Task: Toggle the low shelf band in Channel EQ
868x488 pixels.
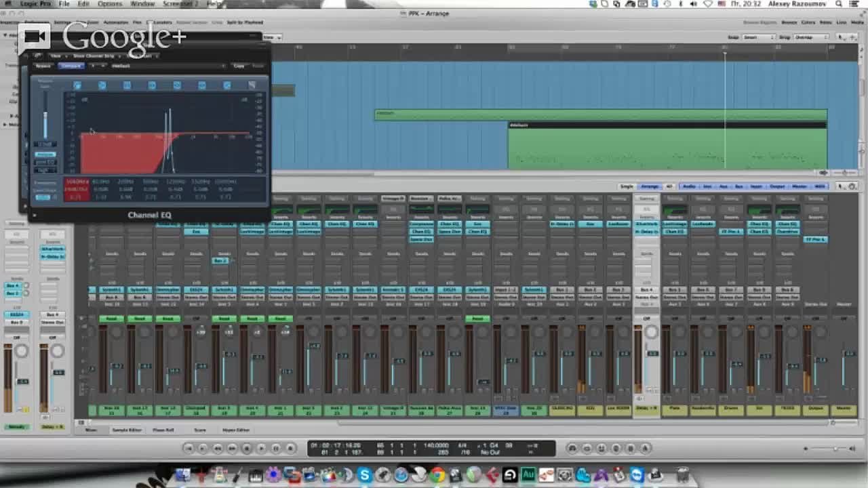Action: [x=102, y=85]
